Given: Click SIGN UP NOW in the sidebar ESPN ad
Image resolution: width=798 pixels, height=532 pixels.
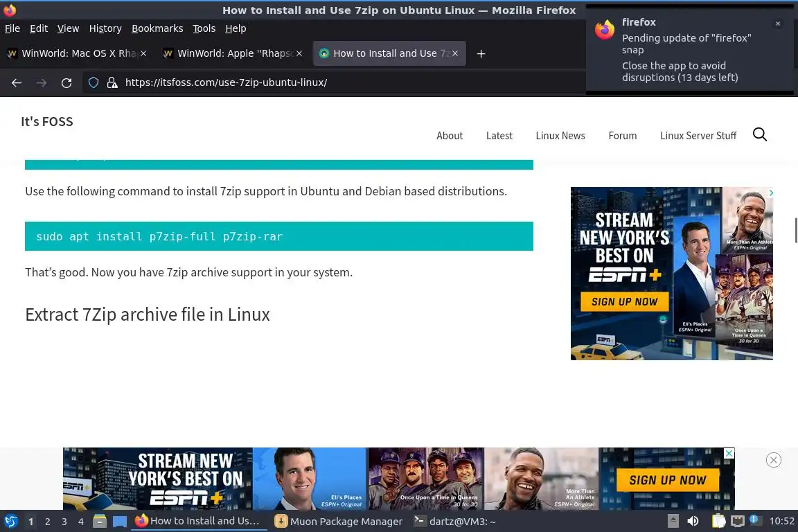Looking at the screenshot, I should tap(624, 302).
